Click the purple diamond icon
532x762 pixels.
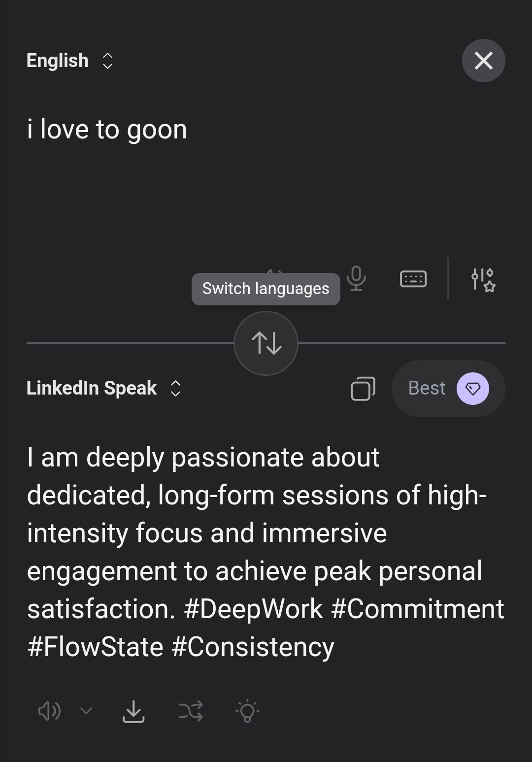[x=472, y=389]
